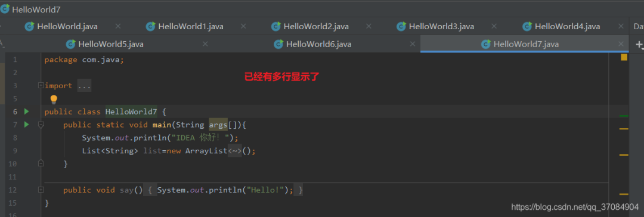
Task: Close the HelloWorld5.java tab
Action: 205,44
